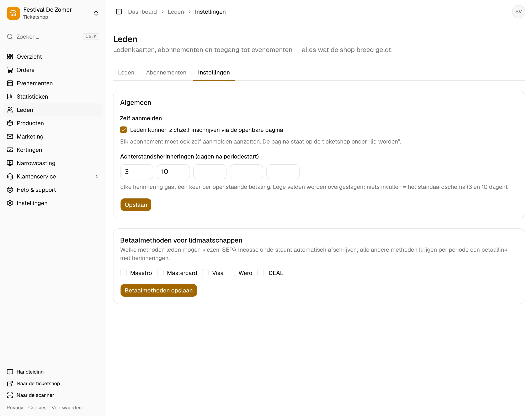This screenshot has height=416, width=532.
Task: Enable the Wero payment checkbox
Action: [x=232, y=273]
